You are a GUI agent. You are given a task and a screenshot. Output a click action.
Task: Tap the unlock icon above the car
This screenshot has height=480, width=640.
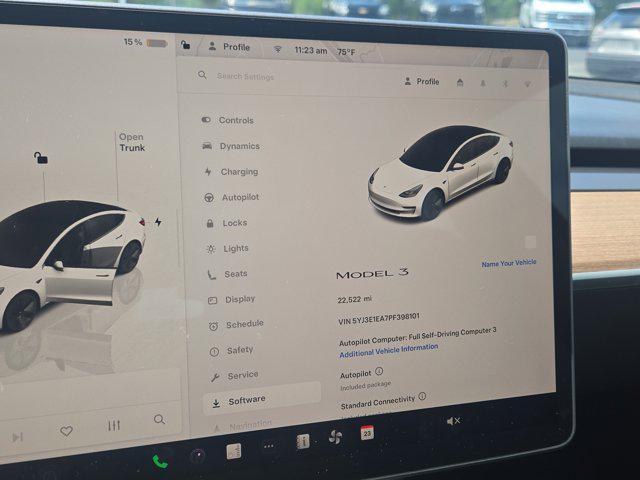pyautogui.click(x=40, y=157)
